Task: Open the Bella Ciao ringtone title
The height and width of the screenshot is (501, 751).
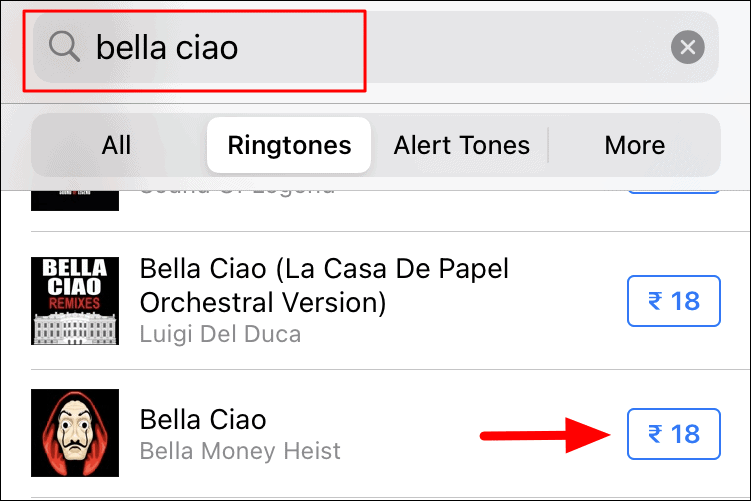Action: coord(203,420)
